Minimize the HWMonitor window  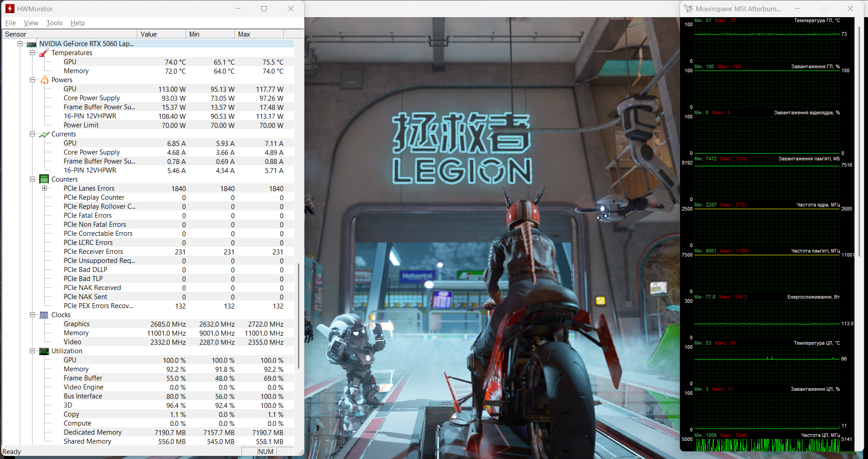(238, 9)
